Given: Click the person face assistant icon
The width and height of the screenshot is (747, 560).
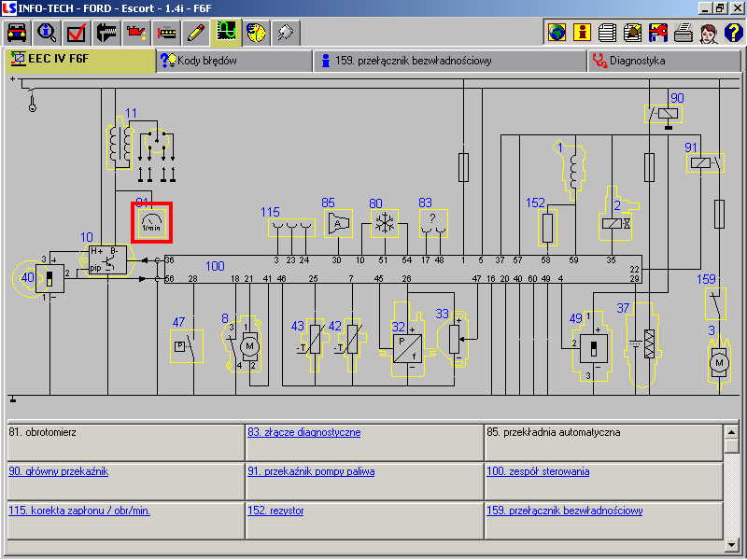Looking at the screenshot, I should pos(709,33).
